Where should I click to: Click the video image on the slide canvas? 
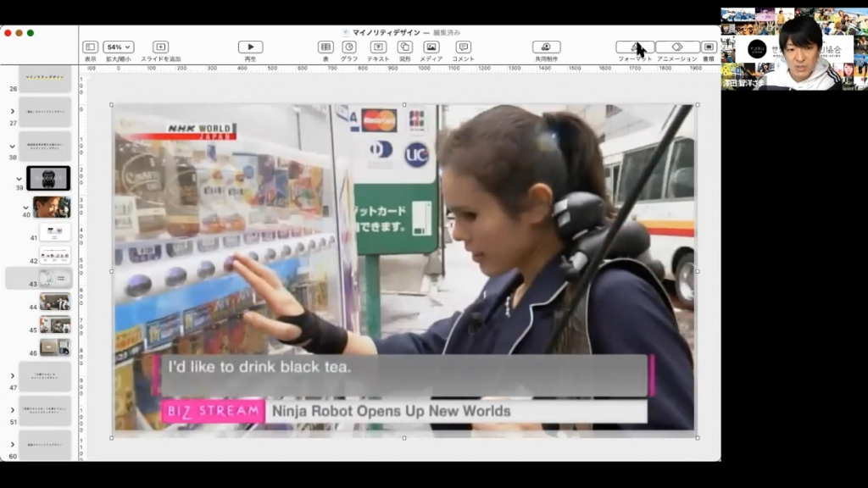click(x=404, y=270)
